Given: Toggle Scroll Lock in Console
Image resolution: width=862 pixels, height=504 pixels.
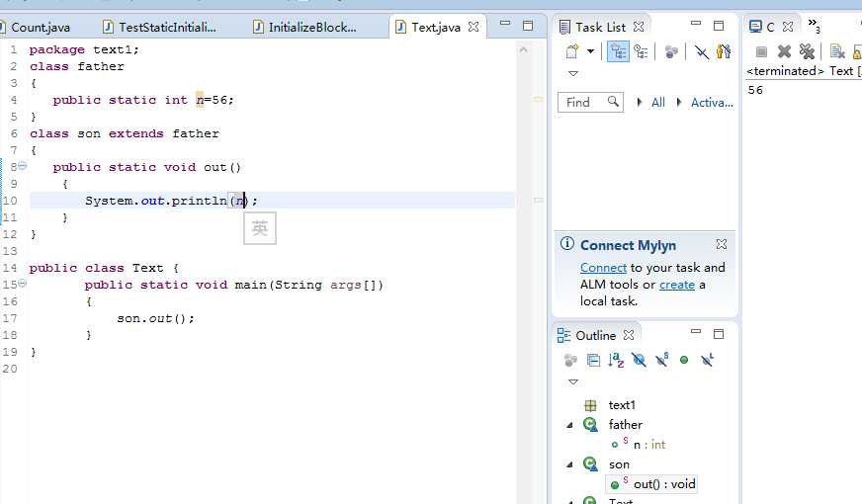Looking at the screenshot, I should pyautogui.click(x=857, y=51).
